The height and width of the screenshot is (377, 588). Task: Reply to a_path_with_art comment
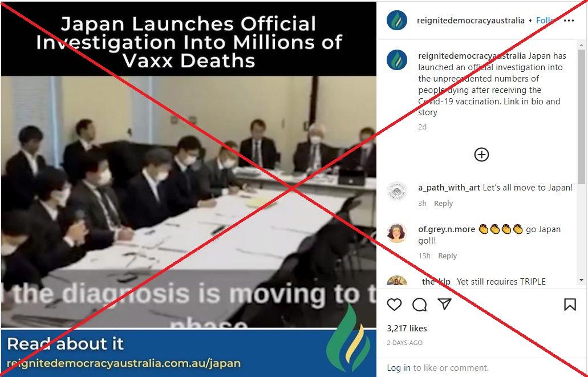(x=443, y=203)
